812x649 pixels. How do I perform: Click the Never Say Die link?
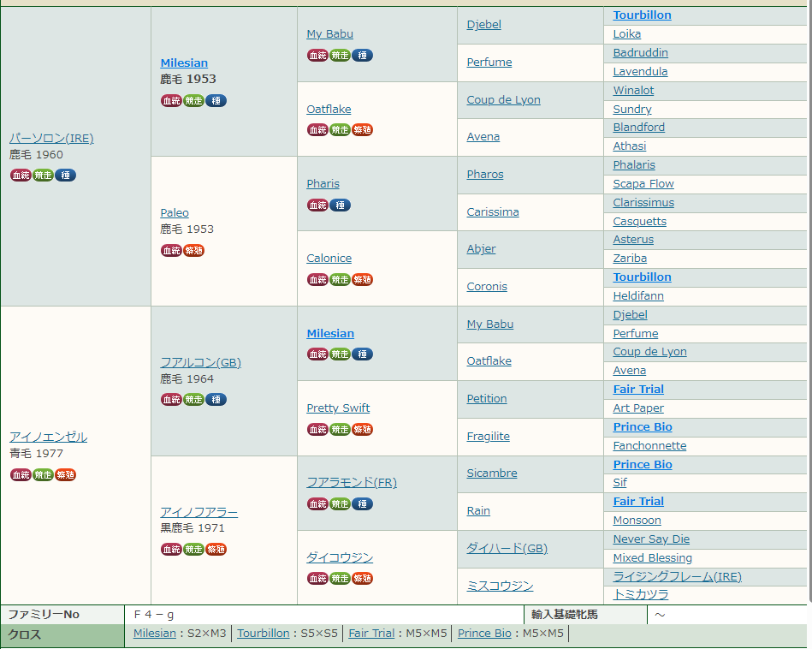[650, 539]
